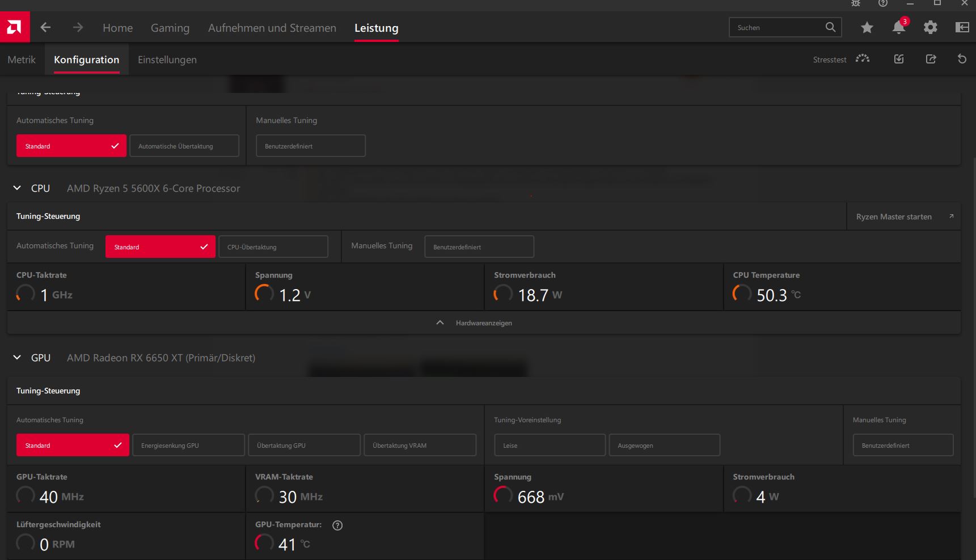976x560 pixels.
Task: Click the Hardwareanzeigen label
Action: coord(484,323)
